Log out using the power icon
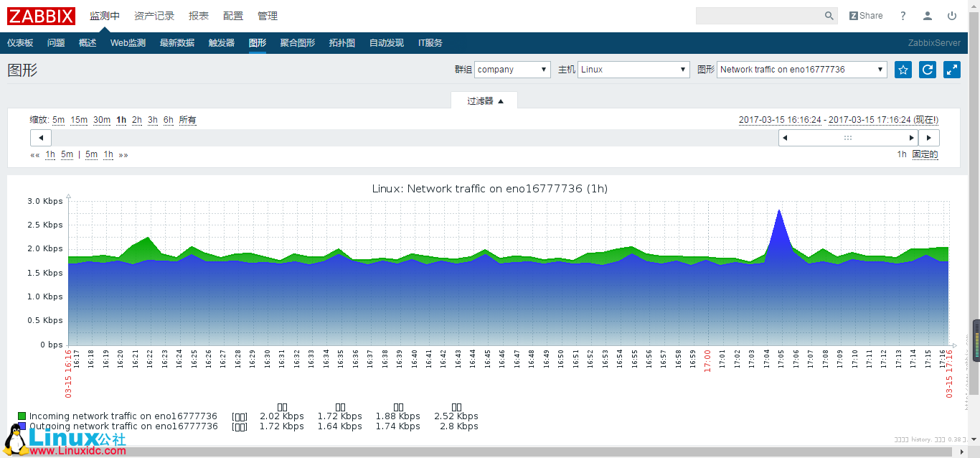 pyautogui.click(x=952, y=15)
